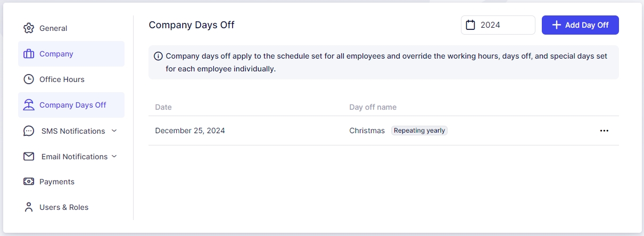Select the Users & Roles menu item
Viewport: 644px width, 236px height.
64,207
